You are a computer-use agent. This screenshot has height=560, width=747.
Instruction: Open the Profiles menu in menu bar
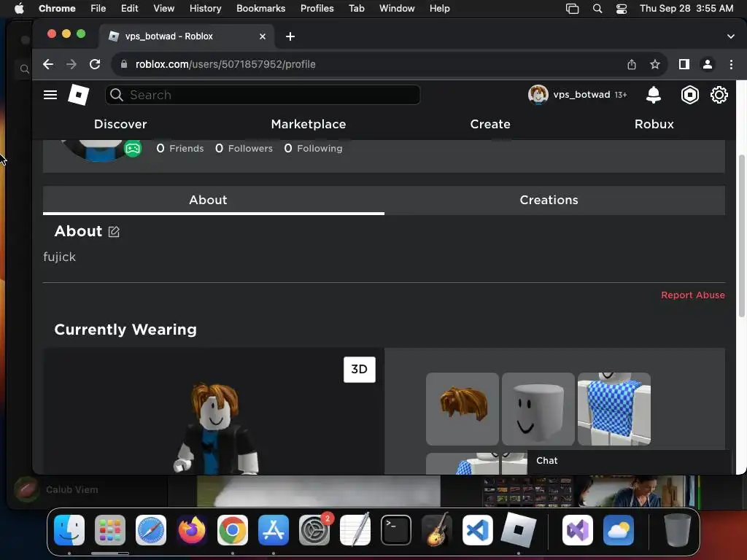click(317, 9)
